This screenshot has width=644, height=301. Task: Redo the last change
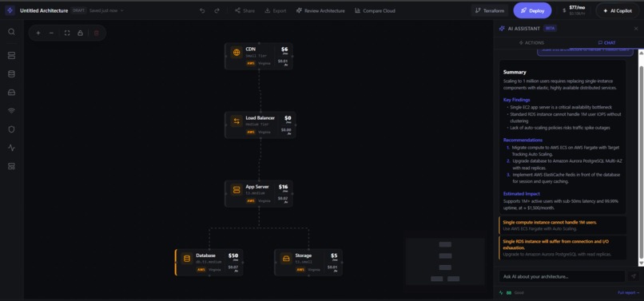(217, 10)
